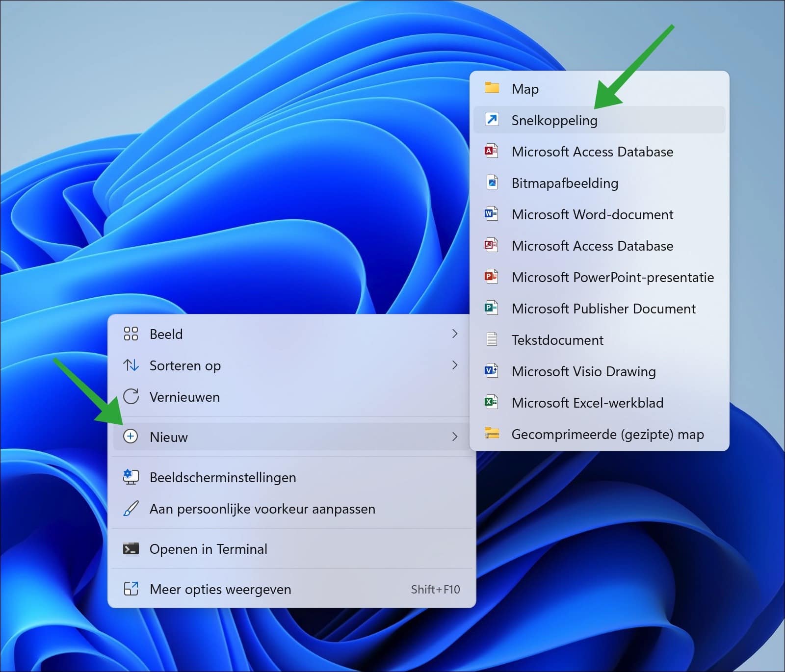Click the PowerPoint icon for PowerPoint-presentatie

coord(492,277)
